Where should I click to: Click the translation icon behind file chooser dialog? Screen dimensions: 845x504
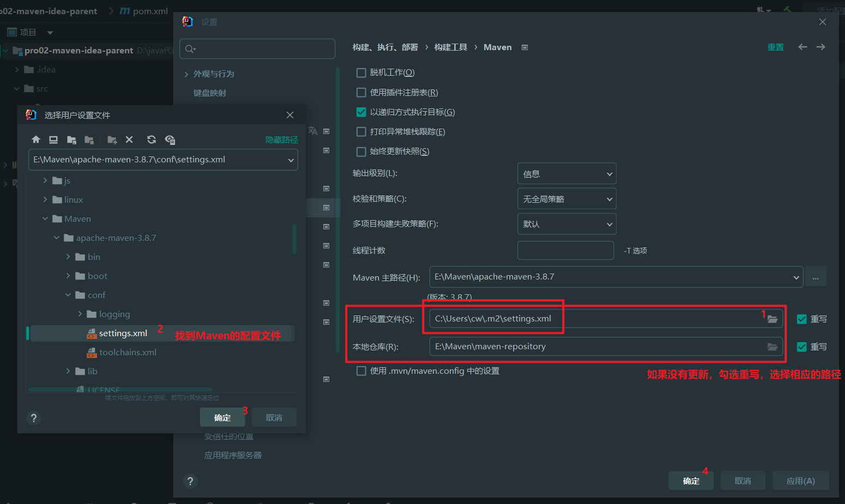pos(312,131)
